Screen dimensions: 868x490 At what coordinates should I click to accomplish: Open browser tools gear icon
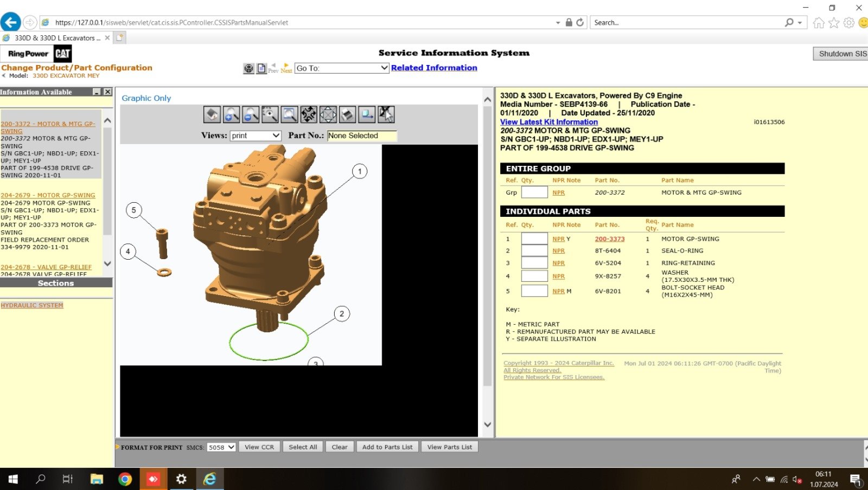click(849, 22)
